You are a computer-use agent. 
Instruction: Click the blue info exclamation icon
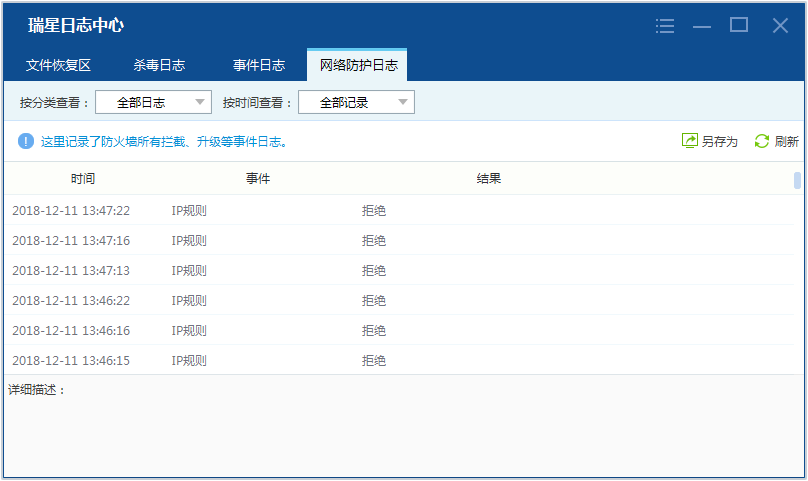(26, 141)
